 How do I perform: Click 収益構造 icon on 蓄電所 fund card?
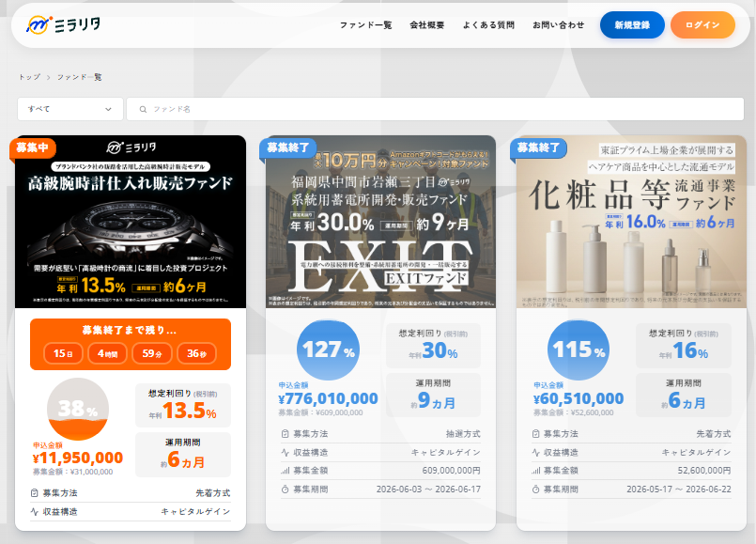[285, 452]
